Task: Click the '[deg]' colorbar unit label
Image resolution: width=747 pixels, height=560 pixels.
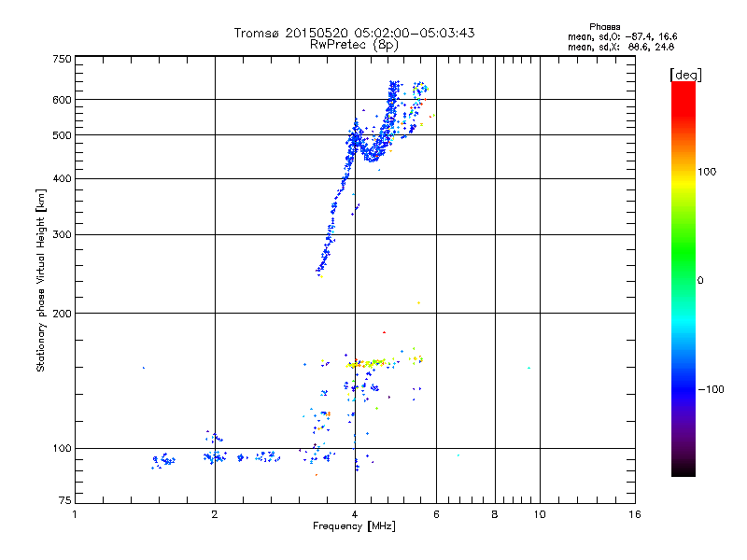Action: coord(685,75)
